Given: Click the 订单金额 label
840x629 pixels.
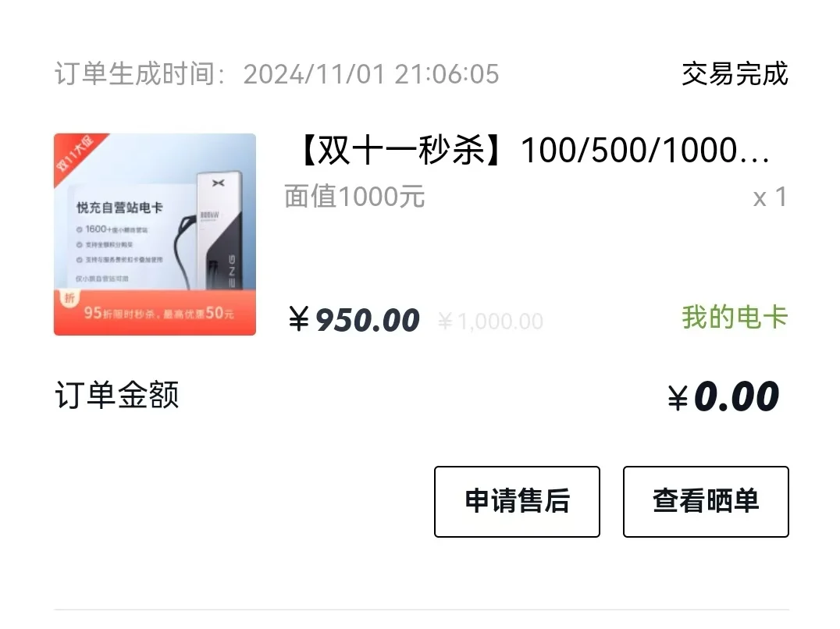Looking at the screenshot, I should coord(117,395).
